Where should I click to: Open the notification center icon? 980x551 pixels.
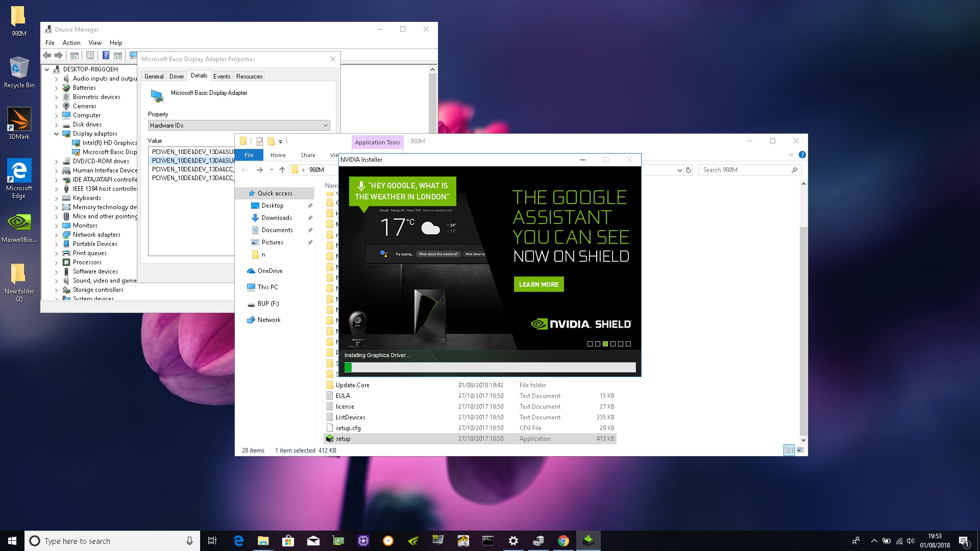pyautogui.click(x=964, y=541)
